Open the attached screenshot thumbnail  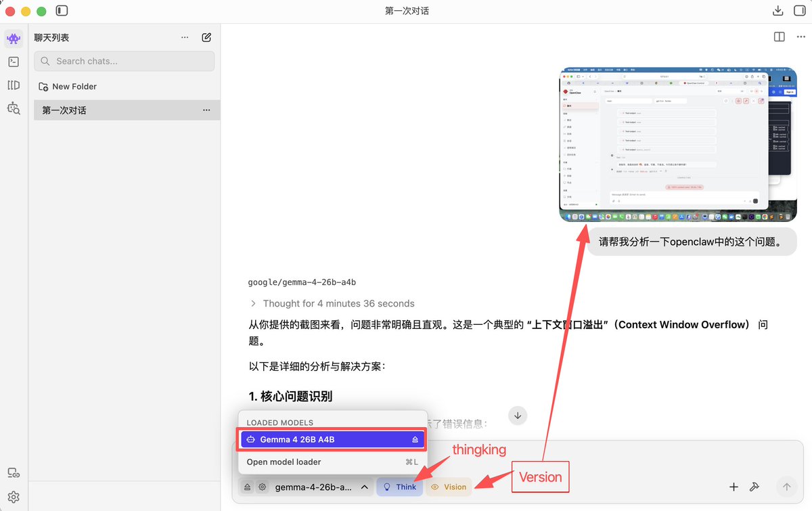(678, 144)
